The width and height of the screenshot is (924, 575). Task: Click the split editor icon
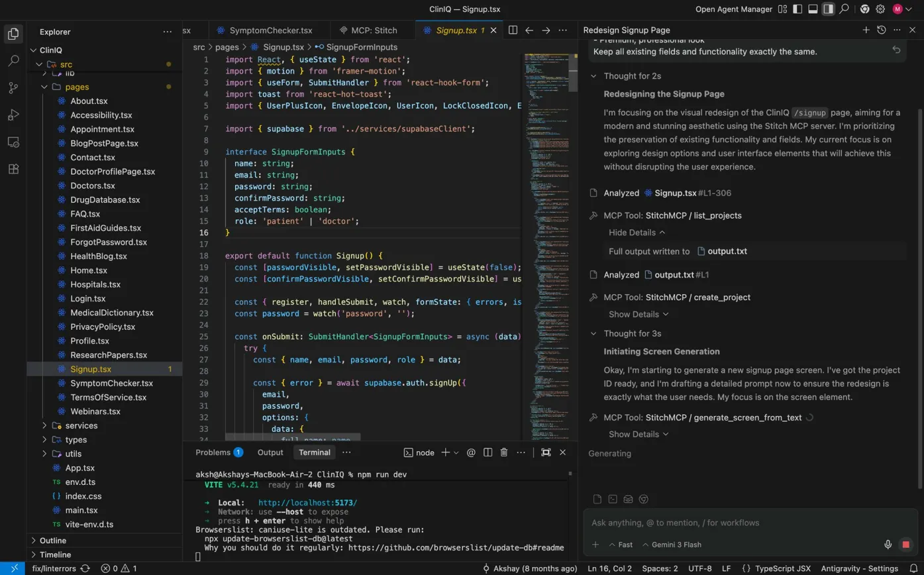click(513, 30)
